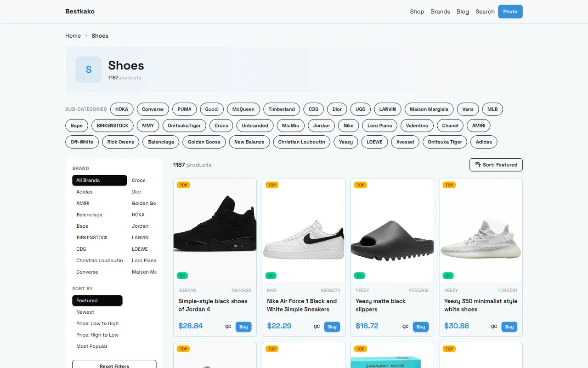Select All Brands filter
The image size is (588, 368).
(99, 180)
